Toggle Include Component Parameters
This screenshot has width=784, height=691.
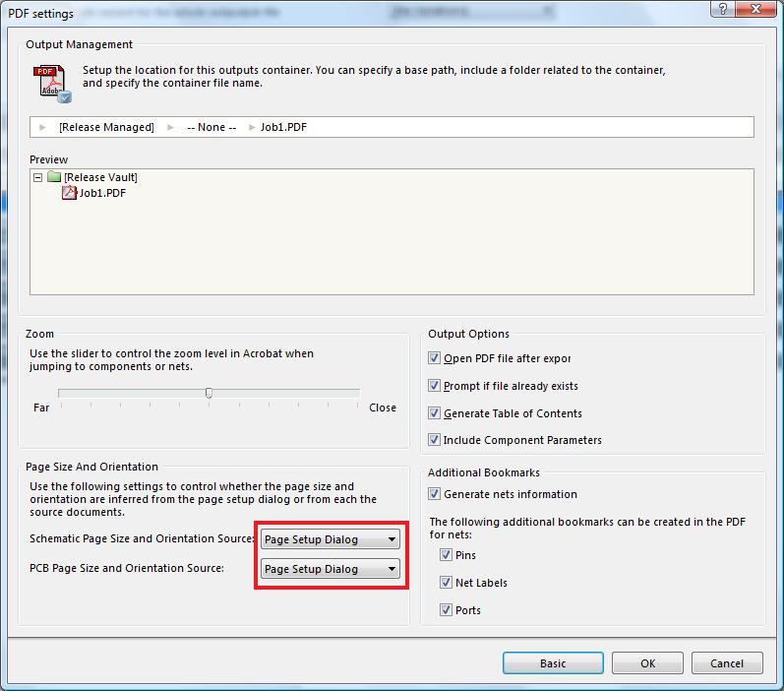click(434, 439)
